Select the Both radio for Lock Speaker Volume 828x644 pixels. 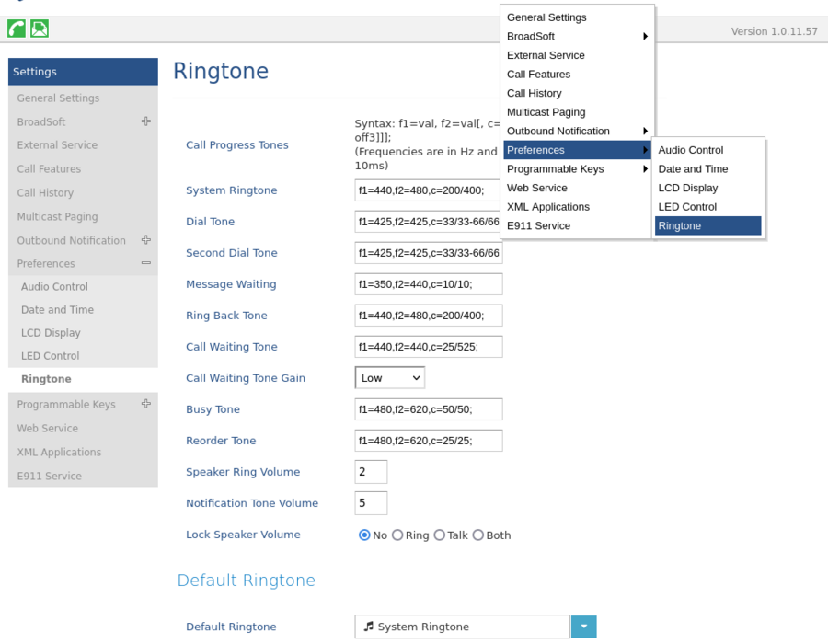477,535
